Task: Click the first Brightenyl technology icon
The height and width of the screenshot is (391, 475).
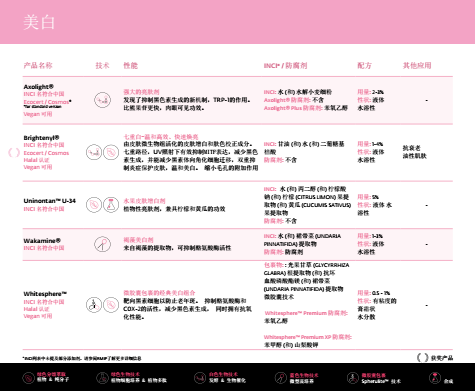Action: [94, 152]
